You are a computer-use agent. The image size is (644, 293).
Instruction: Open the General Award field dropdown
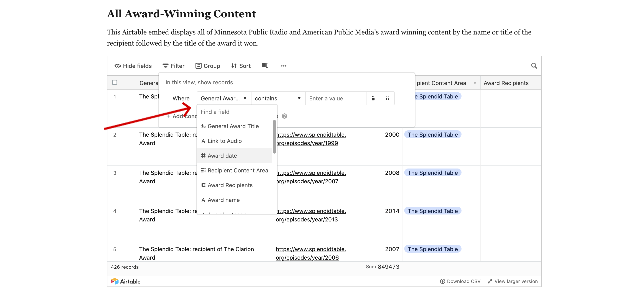coord(224,98)
